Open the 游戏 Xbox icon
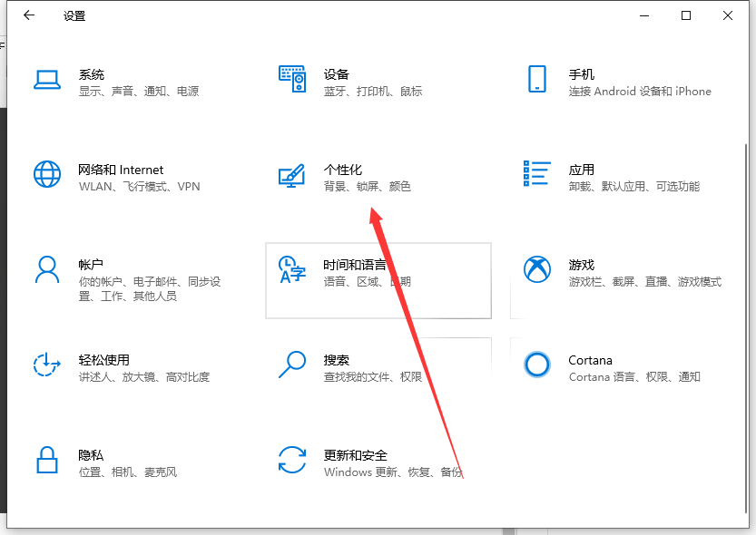Viewport: 756px width, 535px height. click(x=537, y=269)
